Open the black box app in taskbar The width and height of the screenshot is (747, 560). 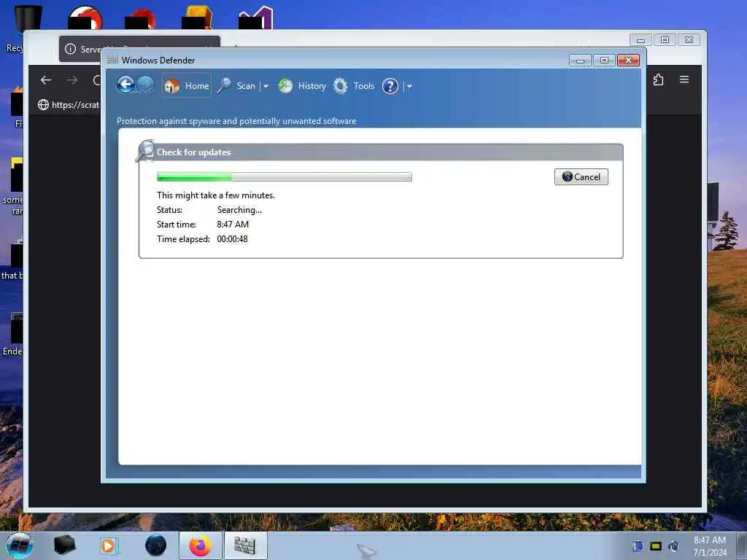point(64,545)
